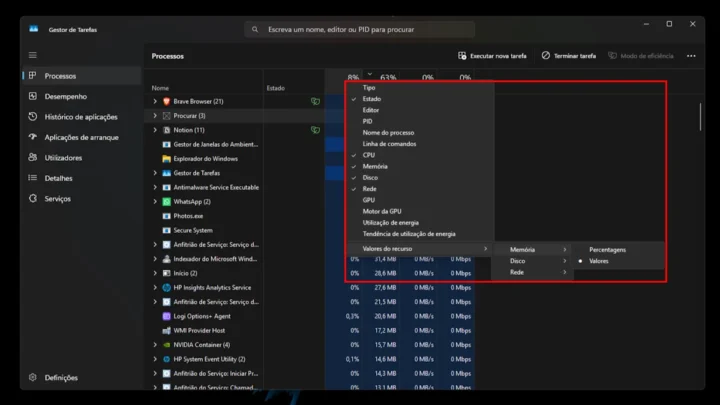
Task: Choose Percentagens in the Memória submenu
Action: click(607, 249)
